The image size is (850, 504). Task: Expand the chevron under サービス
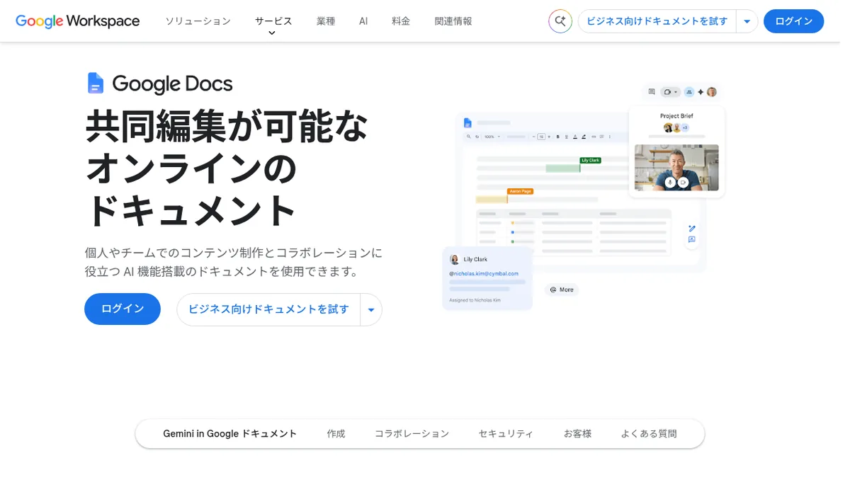click(272, 33)
